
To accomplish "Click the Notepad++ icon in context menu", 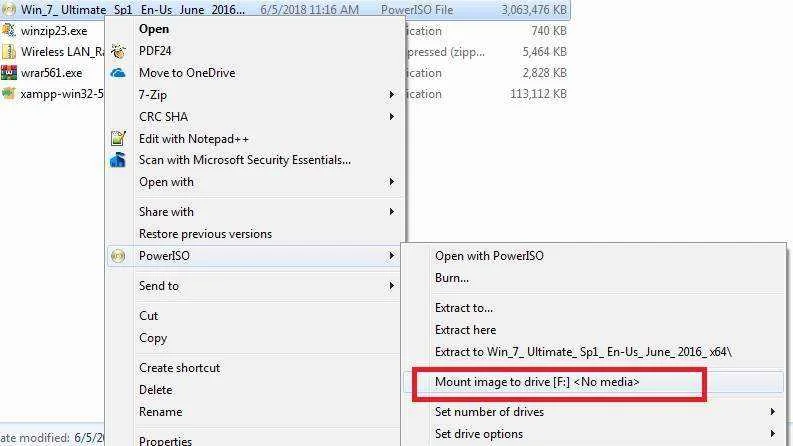I will pos(118,138).
